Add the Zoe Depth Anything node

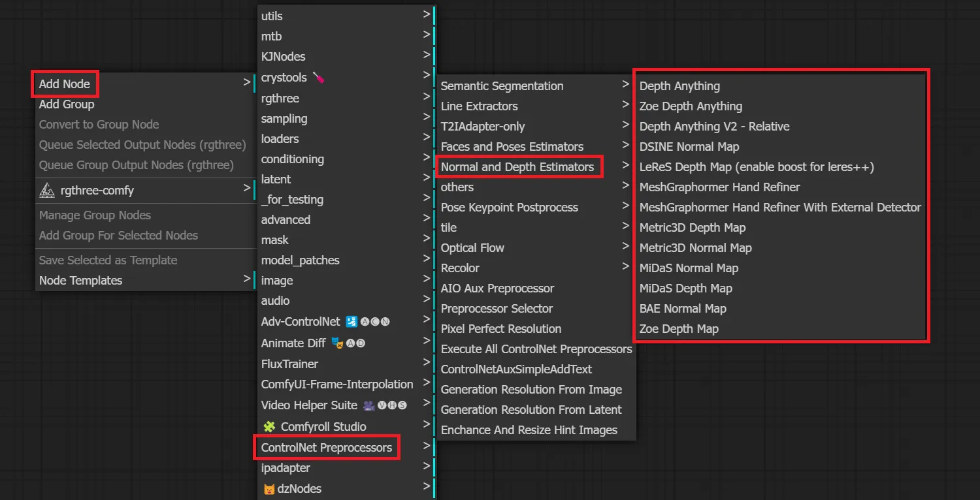(781, 106)
